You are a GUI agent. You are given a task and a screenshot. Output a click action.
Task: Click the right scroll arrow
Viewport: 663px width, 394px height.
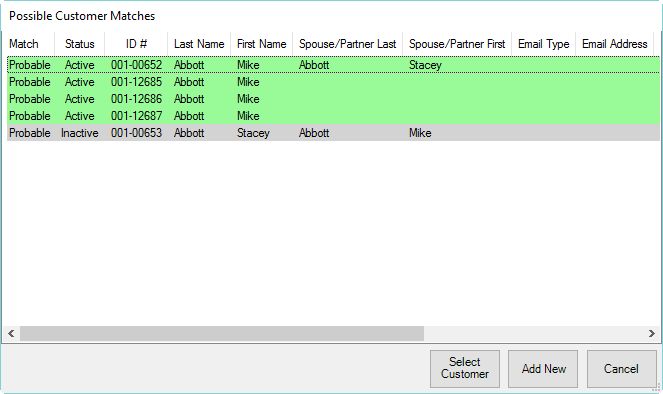pos(652,334)
